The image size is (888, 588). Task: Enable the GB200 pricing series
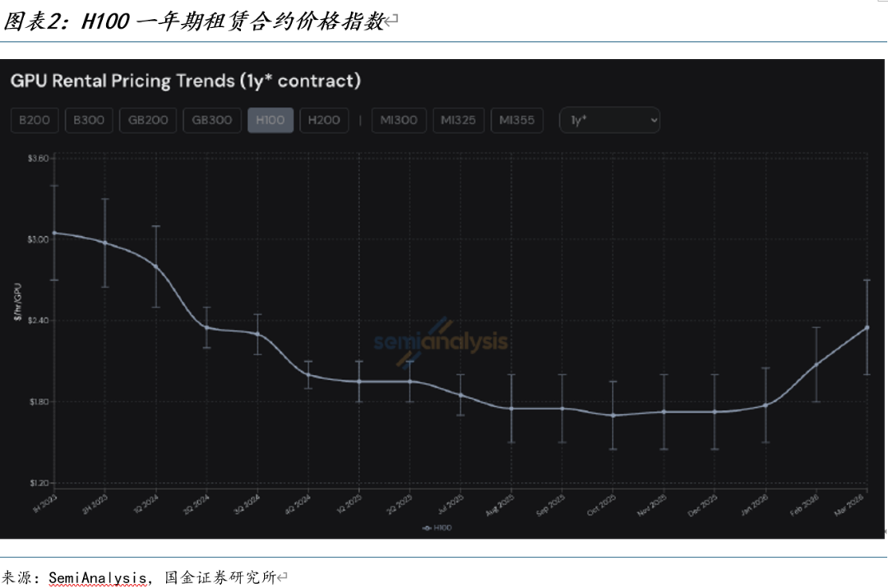pos(148,120)
